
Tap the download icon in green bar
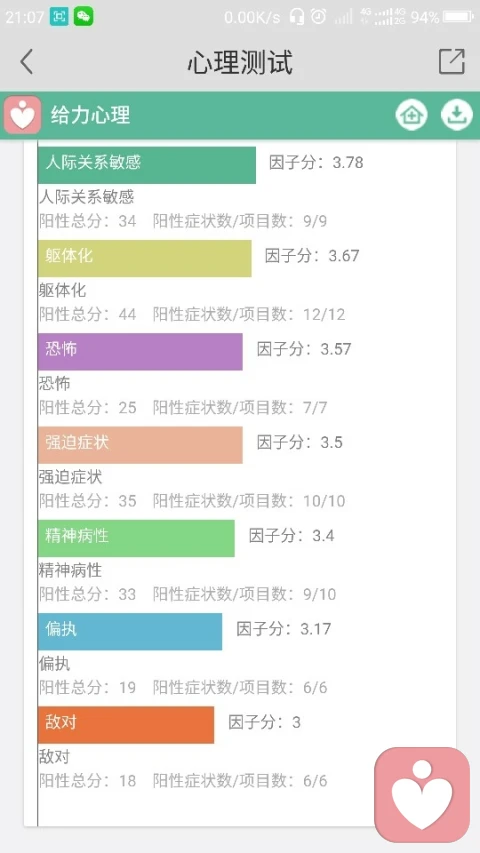click(x=456, y=115)
